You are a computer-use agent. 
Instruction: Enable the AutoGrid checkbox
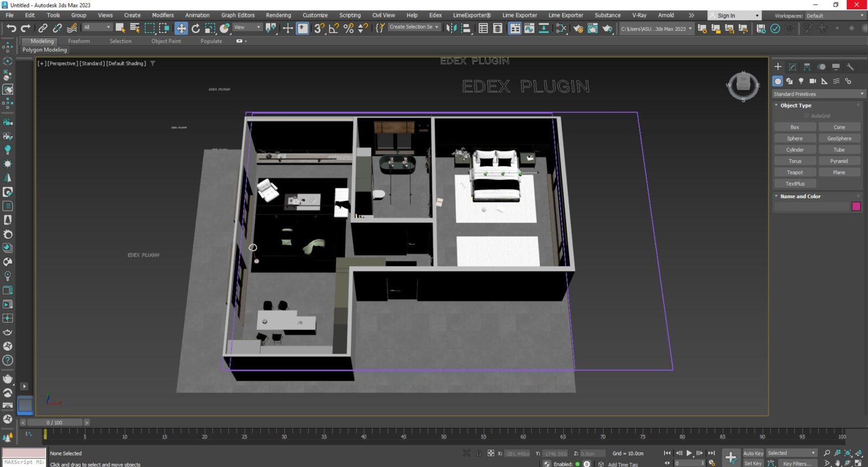click(807, 116)
